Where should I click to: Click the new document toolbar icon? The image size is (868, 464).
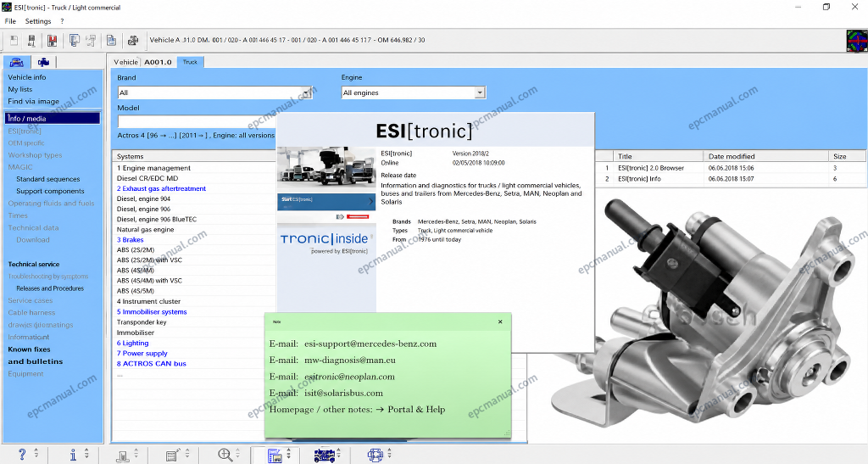[14, 41]
